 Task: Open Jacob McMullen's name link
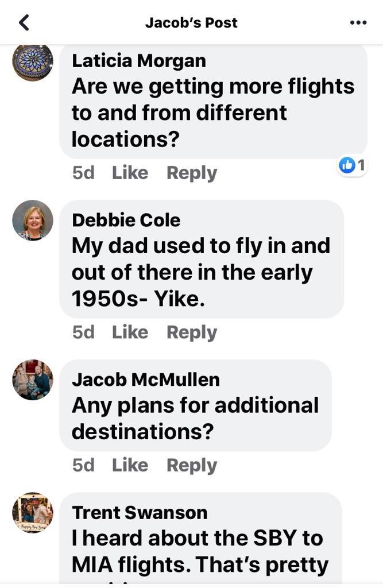[146, 380]
